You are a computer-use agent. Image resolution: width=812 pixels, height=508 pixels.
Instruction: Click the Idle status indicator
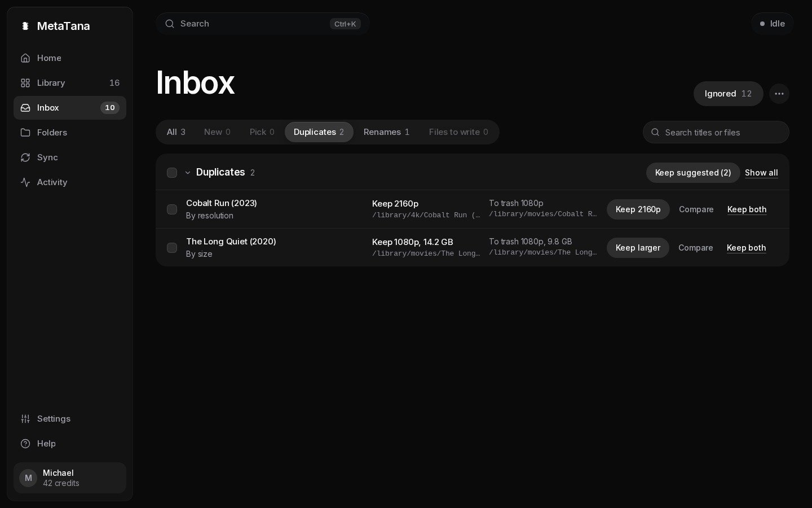pos(772,24)
